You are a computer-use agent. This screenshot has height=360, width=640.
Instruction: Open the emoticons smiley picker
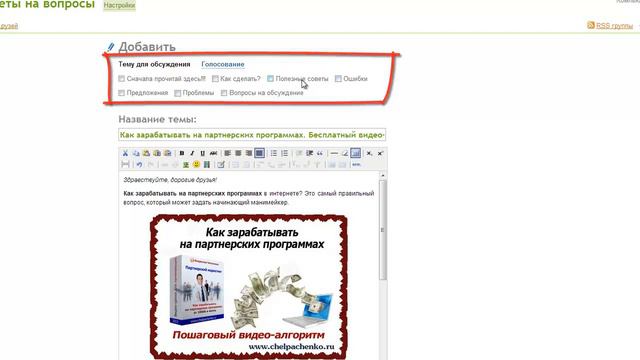196,164
